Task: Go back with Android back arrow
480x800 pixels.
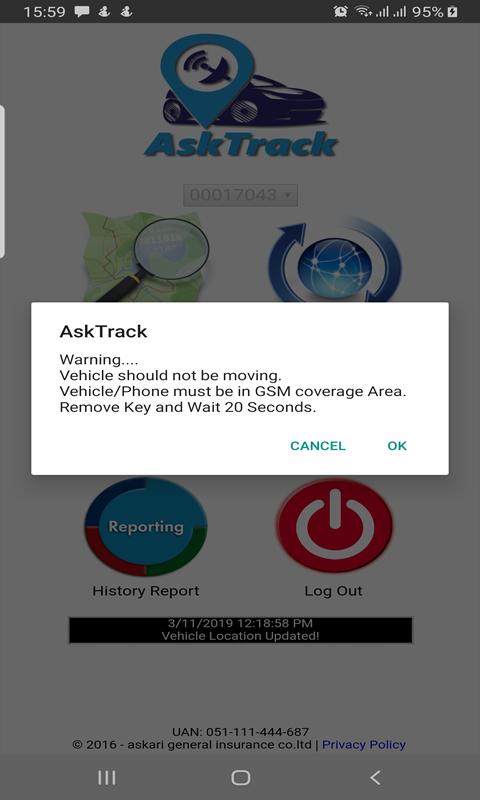Action: pos(375,778)
